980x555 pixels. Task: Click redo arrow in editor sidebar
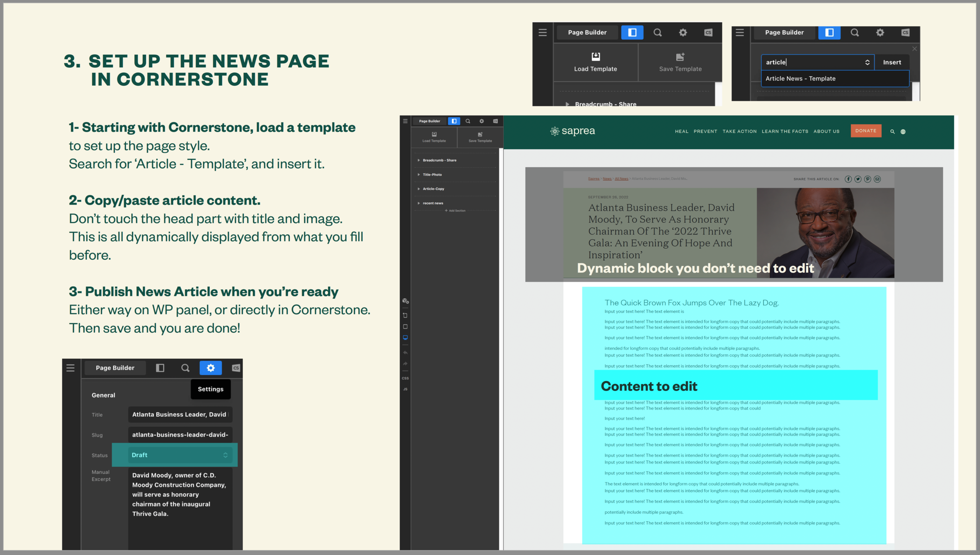405,364
